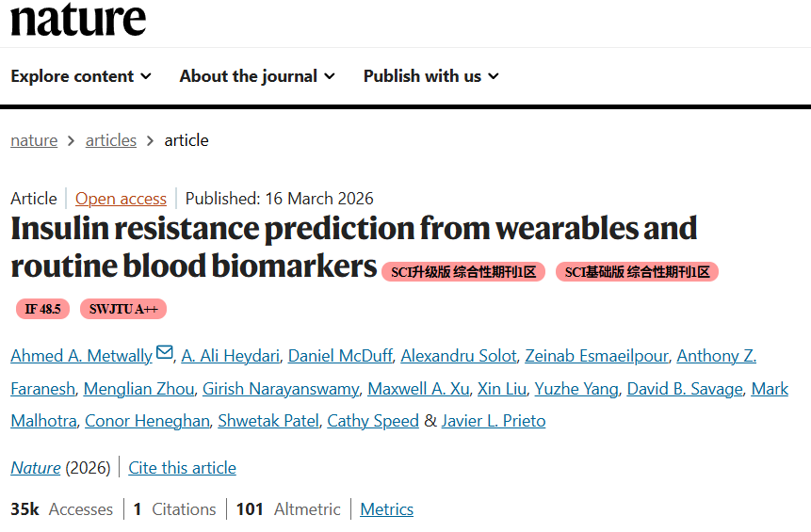The height and width of the screenshot is (532, 811).
Task: Click author Shwetak Patel's link
Action: pos(268,421)
